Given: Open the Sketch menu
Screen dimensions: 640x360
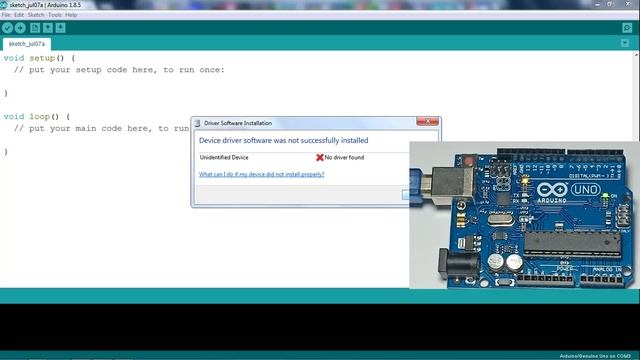Looking at the screenshot, I should click(x=36, y=15).
